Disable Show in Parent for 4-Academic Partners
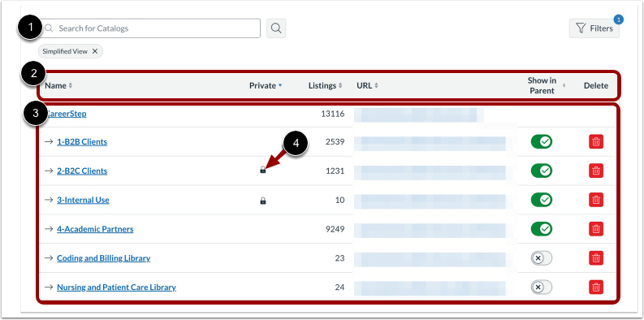This screenshot has width=644, height=320. pyautogui.click(x=542, y=229)
